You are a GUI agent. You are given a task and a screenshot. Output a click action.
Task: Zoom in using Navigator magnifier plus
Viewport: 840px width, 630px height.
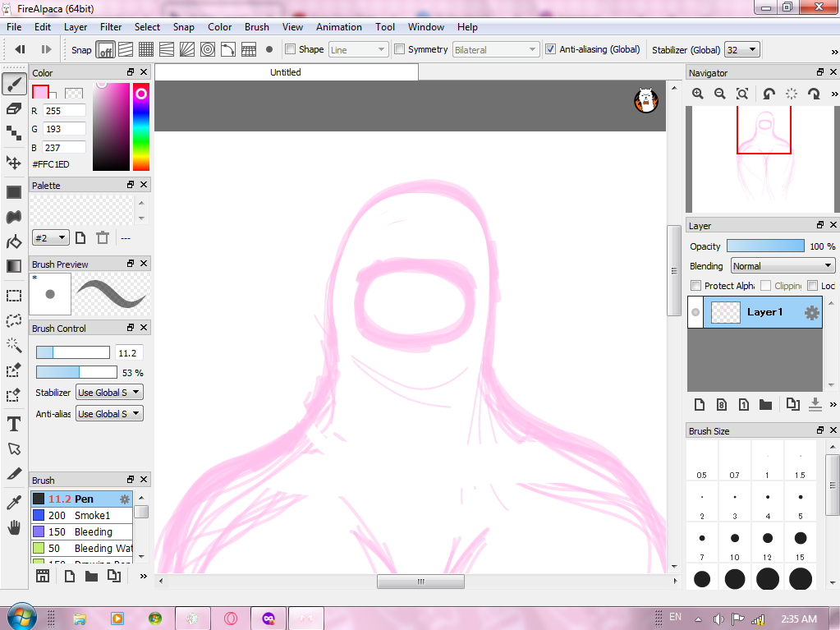pyautogui.click(x=697, y=94)
